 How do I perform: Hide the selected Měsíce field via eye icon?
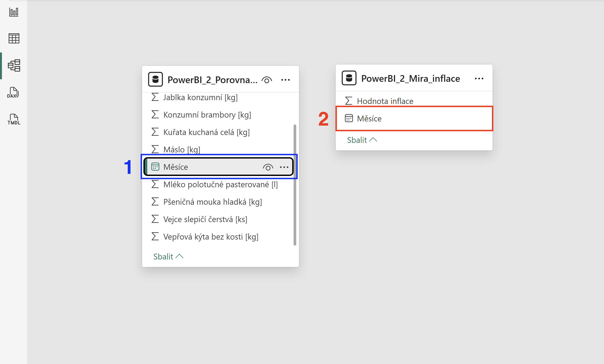268,167
